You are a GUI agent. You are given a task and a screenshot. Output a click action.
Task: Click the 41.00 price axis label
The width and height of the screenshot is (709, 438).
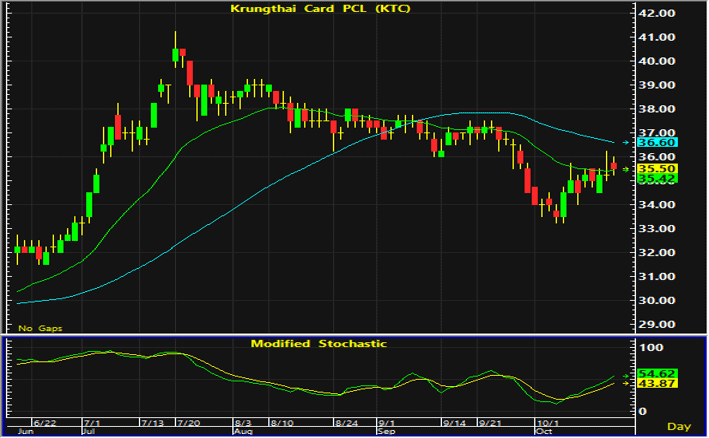coord(657,37)
